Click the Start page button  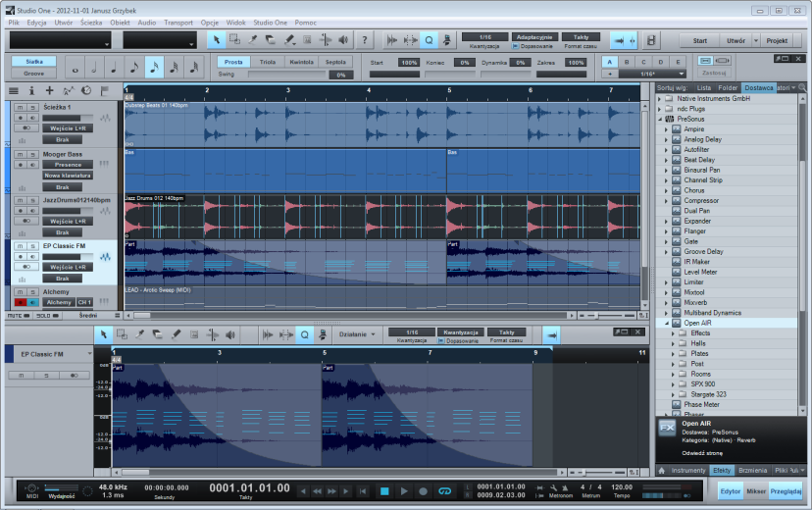point(699,40)
